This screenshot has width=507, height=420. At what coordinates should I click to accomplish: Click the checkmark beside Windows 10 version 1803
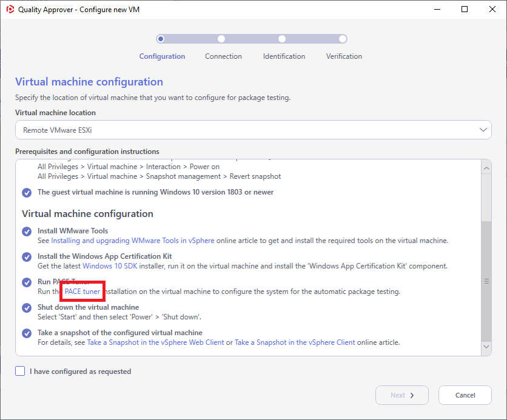click(27, 193)
